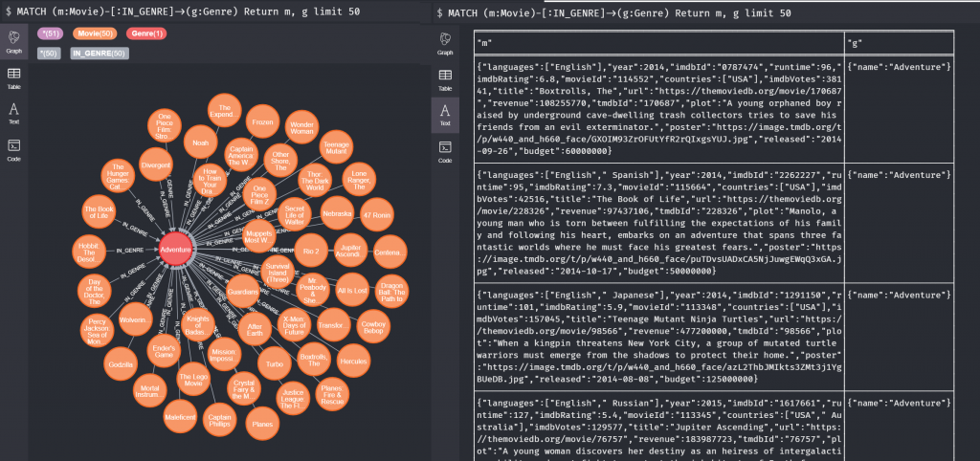The height and width of the screenshot is (461, 980).
Task: Select the Guardians movie node
Action: 242,292
